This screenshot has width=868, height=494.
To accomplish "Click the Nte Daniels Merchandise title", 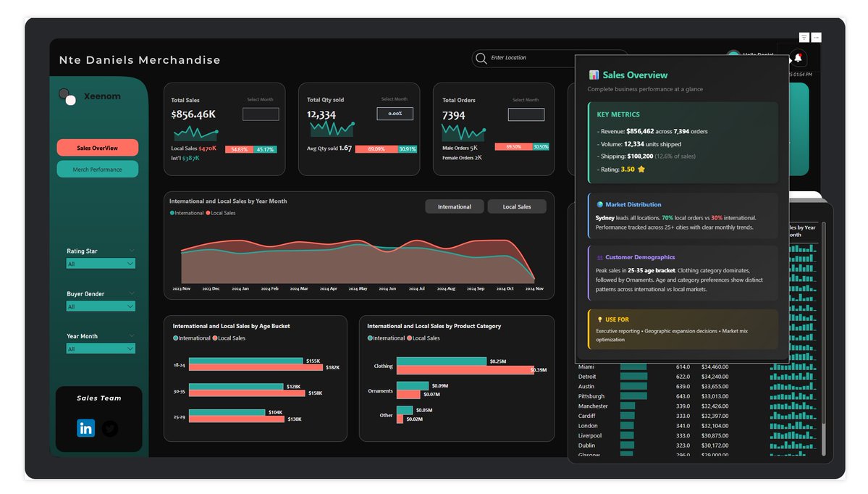I will pyautogui.click(x=140, y=60).
